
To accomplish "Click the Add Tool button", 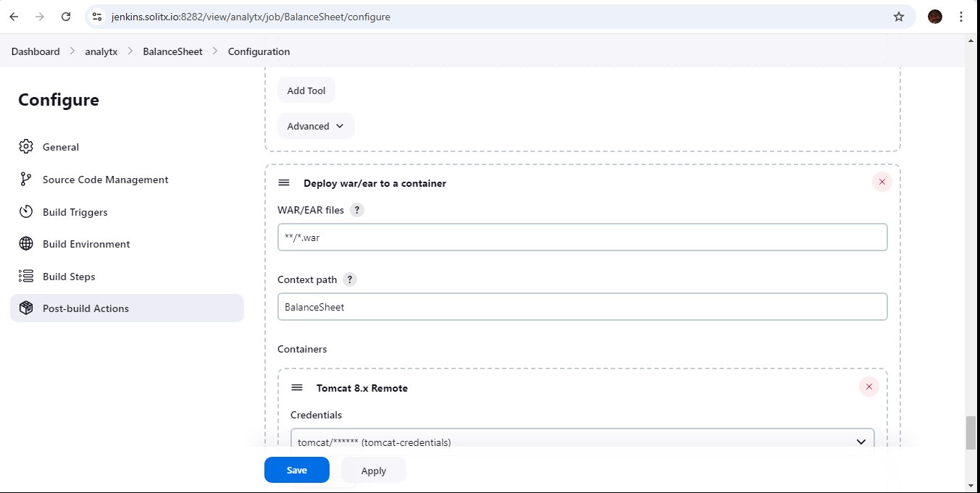I will point(306,90).
